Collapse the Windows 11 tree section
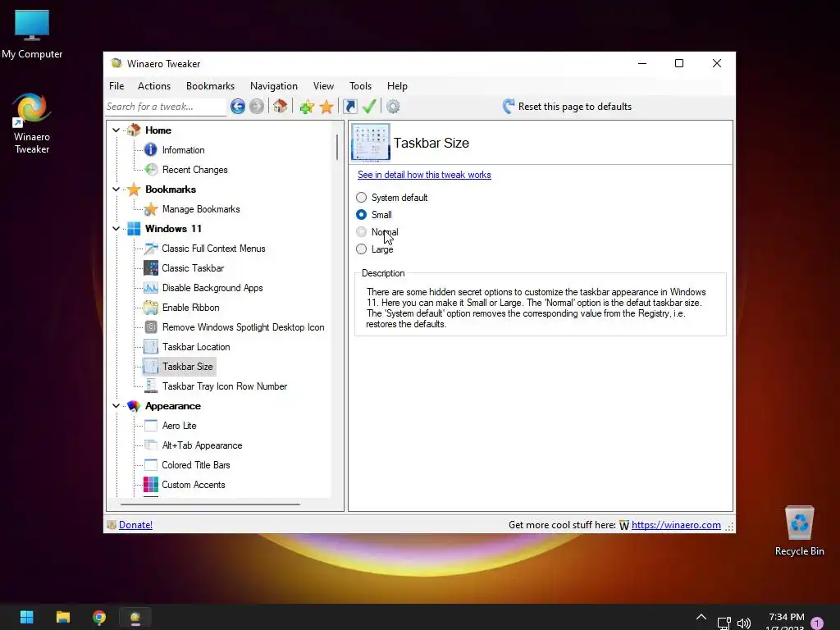The height and width of the screenshot is (630, 840). click(x=116, y=229)
